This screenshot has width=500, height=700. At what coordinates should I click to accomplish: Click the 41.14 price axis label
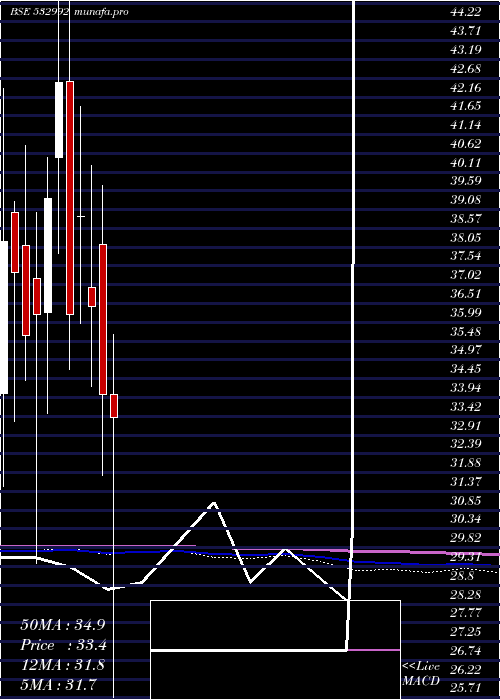point(466,125)
